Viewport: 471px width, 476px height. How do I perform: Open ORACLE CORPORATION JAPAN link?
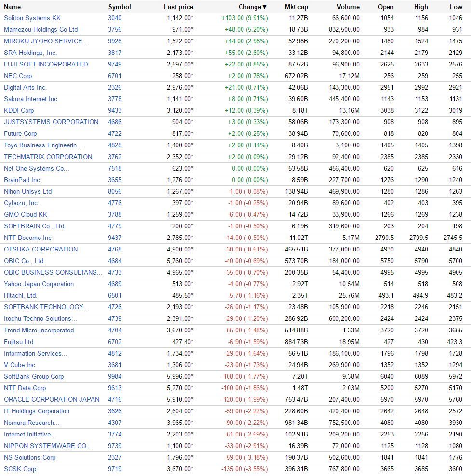52,399
